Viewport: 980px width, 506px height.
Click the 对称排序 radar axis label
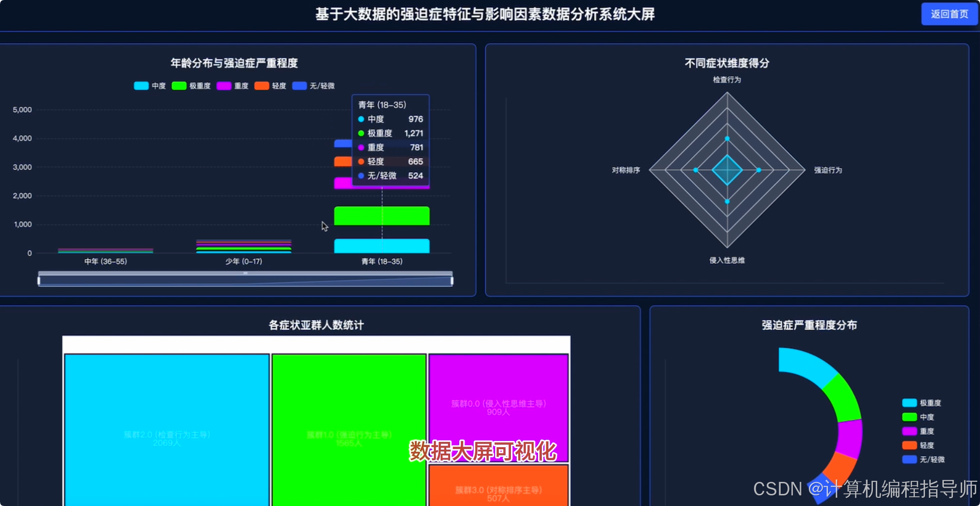(626, 170)
